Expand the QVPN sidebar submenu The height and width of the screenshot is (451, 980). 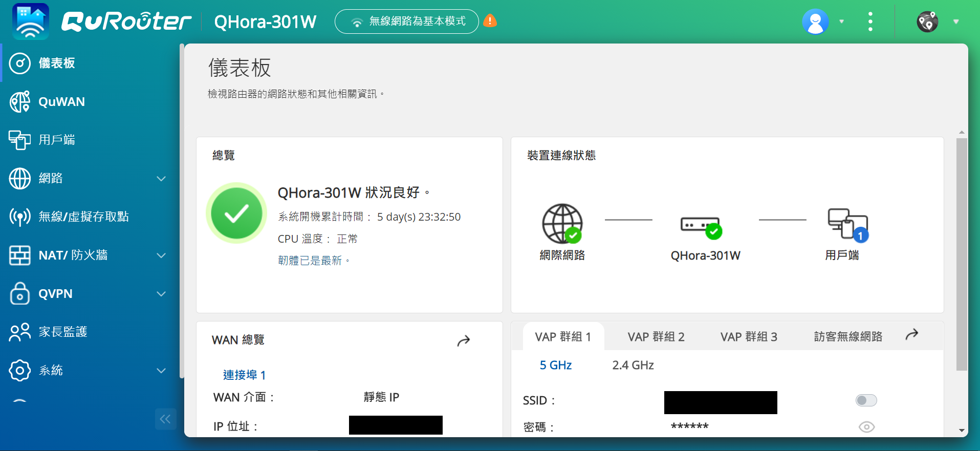[161, 294]
